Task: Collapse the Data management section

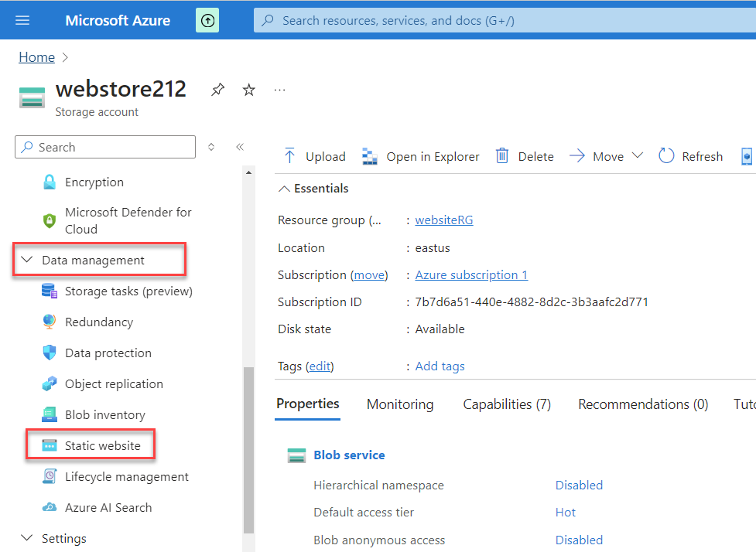Action: 26,261
